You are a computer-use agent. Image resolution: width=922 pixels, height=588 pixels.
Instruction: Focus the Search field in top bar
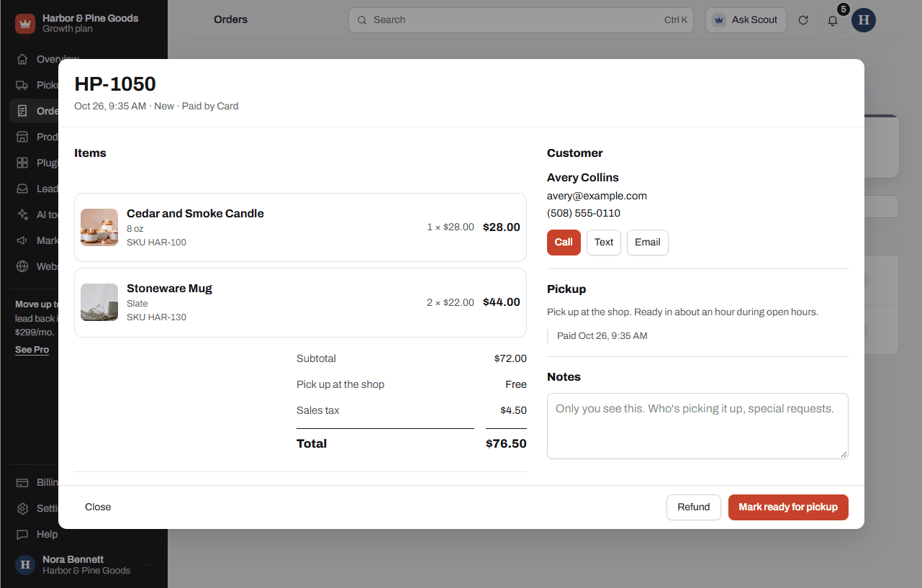click(x=521, y=20)
